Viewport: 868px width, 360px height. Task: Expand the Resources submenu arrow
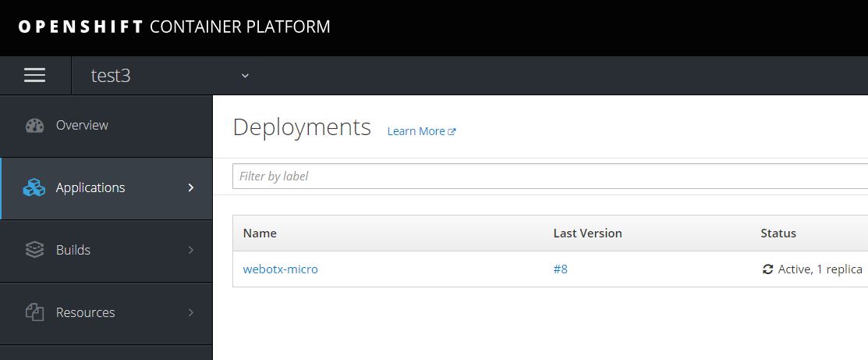click(191, 312)
